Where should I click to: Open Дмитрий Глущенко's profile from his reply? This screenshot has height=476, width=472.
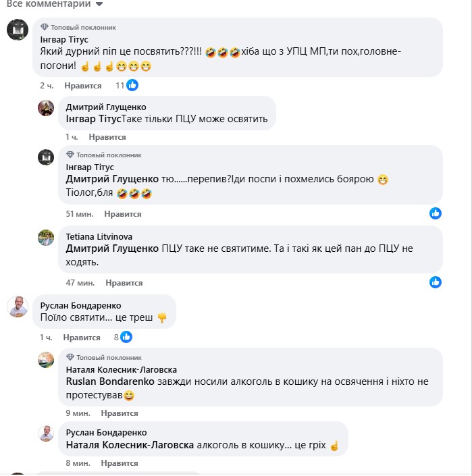click(106, 107)
